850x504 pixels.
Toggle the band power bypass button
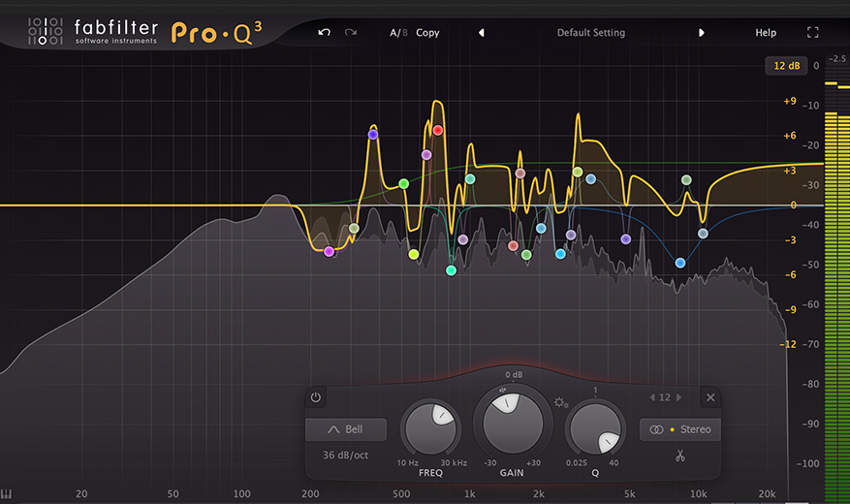click(x=316, y=397)
